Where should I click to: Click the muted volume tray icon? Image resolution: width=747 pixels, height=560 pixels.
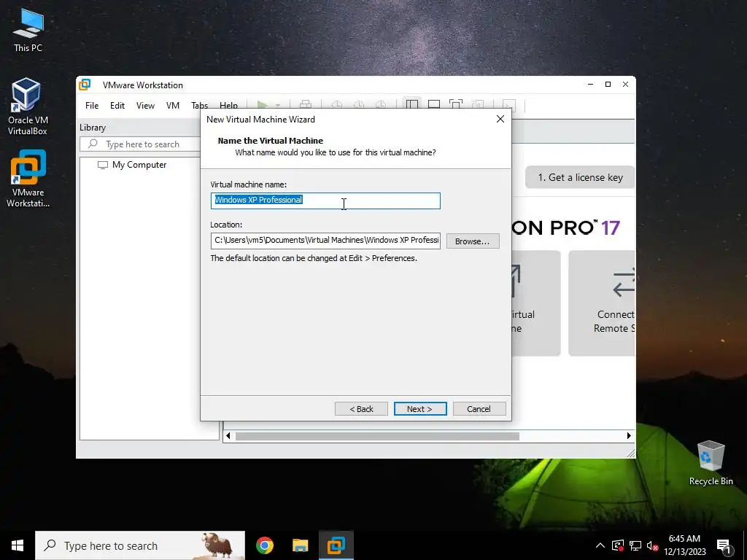point(652,545)
